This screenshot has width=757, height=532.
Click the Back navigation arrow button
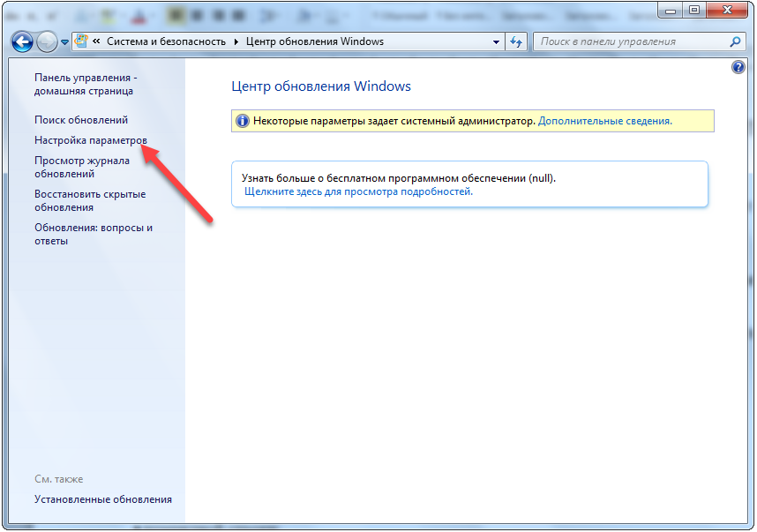point(22,41)
